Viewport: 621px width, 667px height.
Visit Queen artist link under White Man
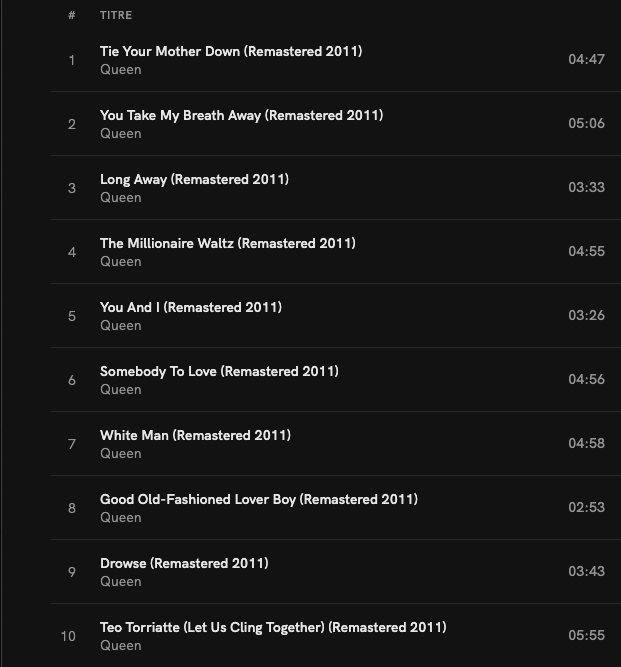(121, 454)
